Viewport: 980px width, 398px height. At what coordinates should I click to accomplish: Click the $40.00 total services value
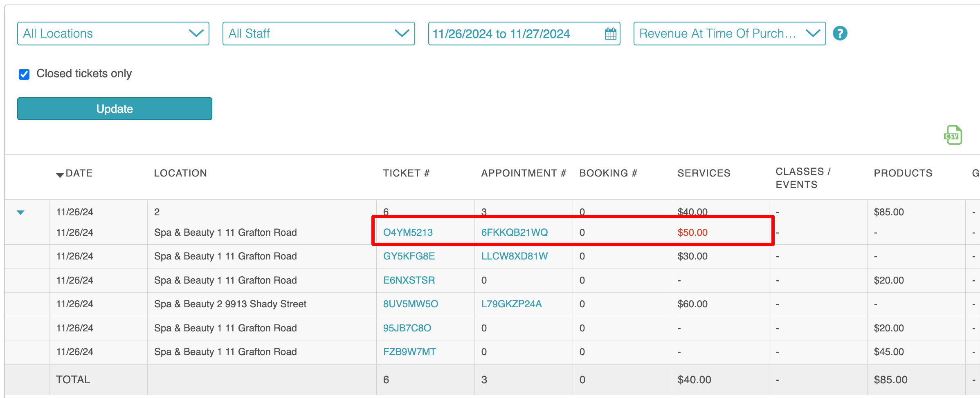694,380
